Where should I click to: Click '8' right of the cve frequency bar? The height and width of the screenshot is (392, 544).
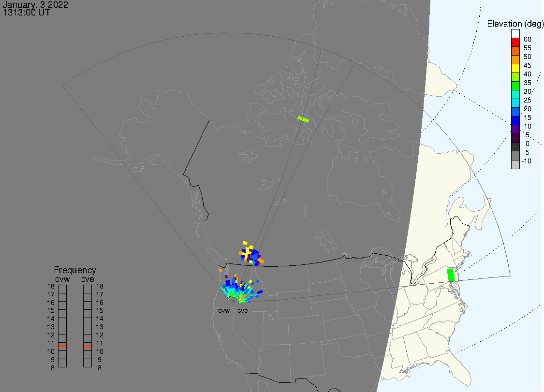click(100, 368)
